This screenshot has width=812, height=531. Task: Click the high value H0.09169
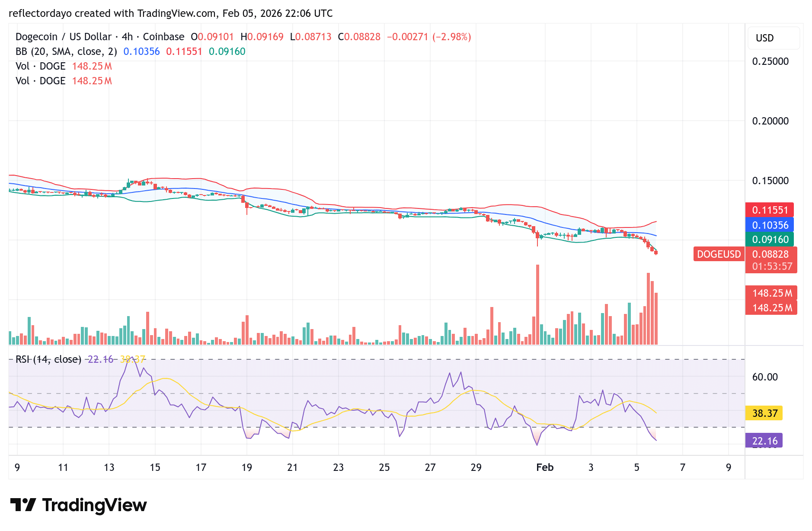coord(262,37)
